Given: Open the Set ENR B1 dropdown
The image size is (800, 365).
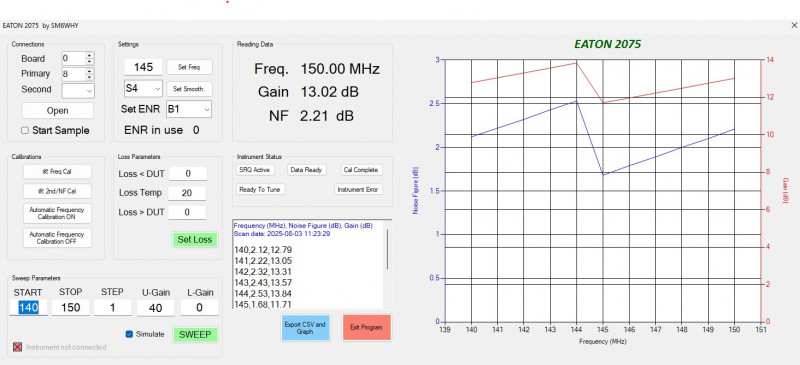Looking at the screenshot, I should [189, 109].
